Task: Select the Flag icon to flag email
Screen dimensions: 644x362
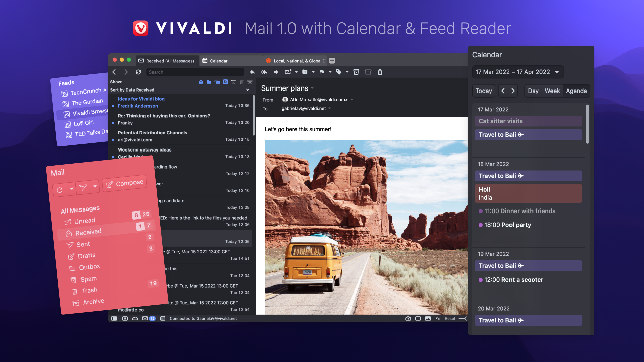Action: 322,72
